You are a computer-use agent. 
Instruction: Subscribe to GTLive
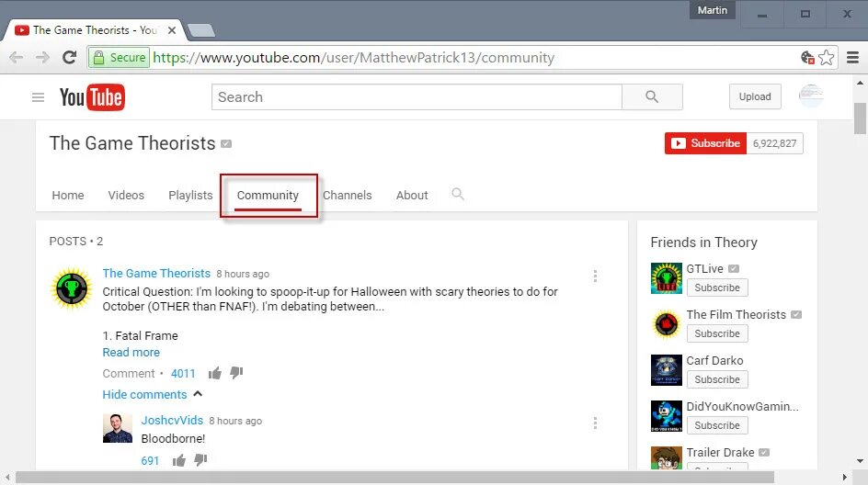tap(717, 288)
